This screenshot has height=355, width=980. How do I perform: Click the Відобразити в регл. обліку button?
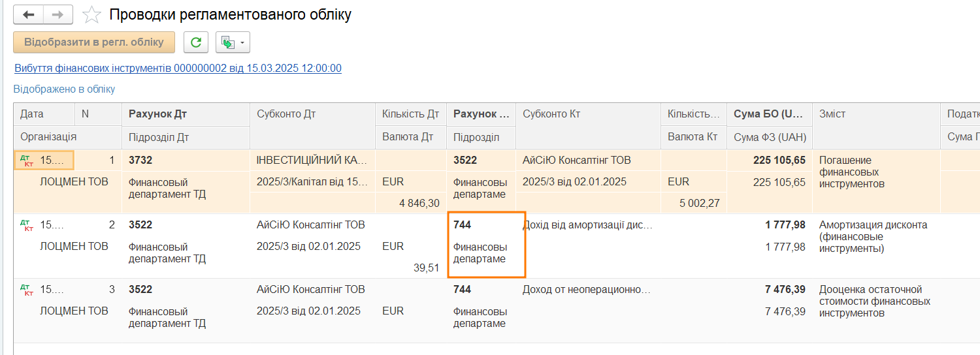point(94,42)
